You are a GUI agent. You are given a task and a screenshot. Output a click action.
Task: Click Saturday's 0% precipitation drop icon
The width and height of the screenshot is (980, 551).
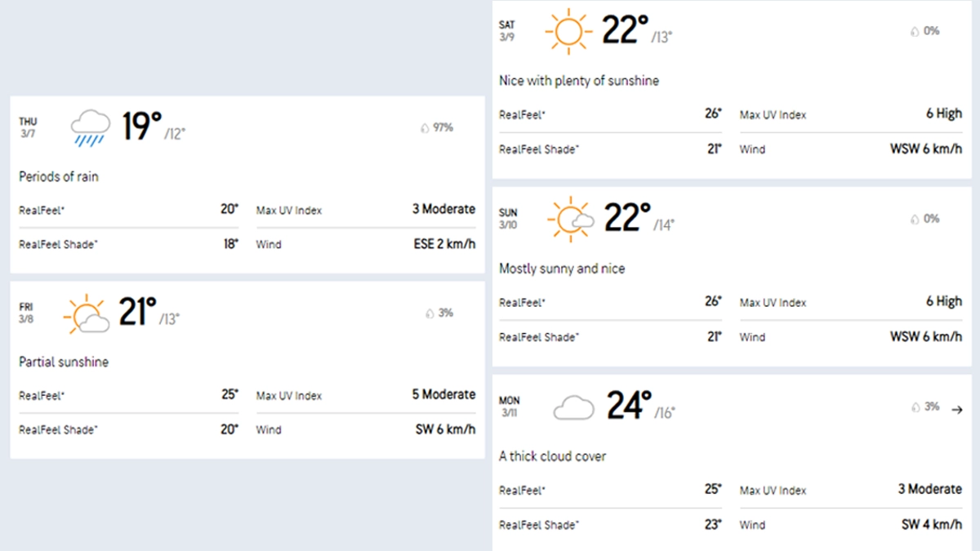point(915,32)
